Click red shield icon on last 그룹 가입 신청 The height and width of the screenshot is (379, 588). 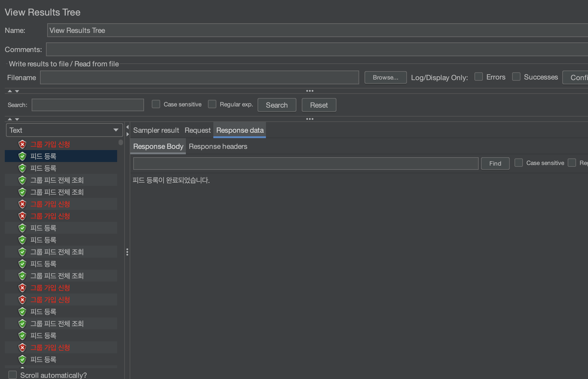pyautogui.click(x=22, y=348)
